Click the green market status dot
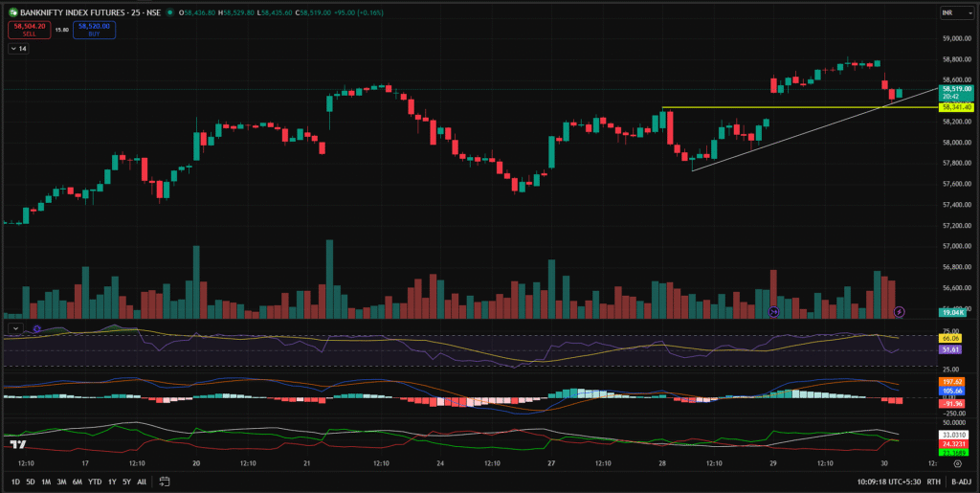 (168, 13)
